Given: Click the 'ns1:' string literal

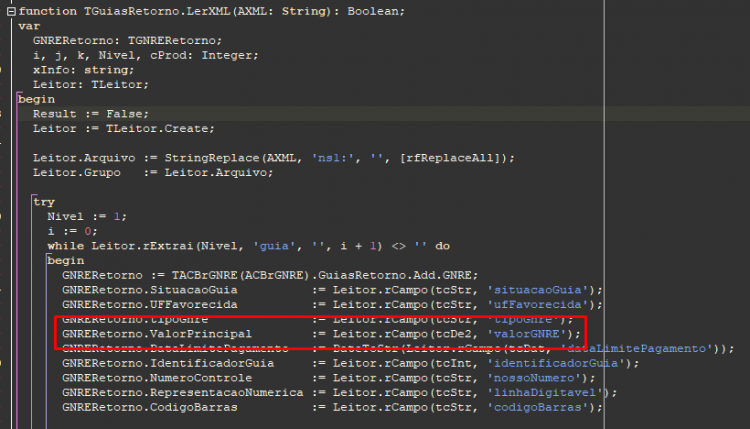Looking at the screenshot, I should click(332, 158).
